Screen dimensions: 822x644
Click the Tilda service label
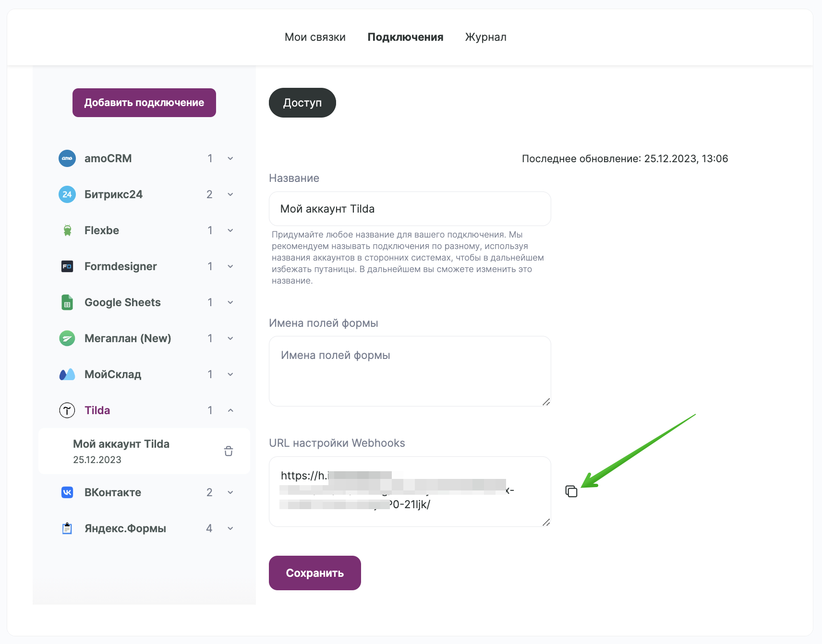97,410
